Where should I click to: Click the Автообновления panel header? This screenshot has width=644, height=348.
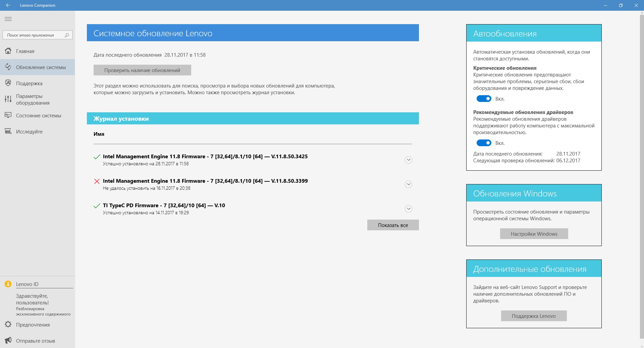point(534,33)
